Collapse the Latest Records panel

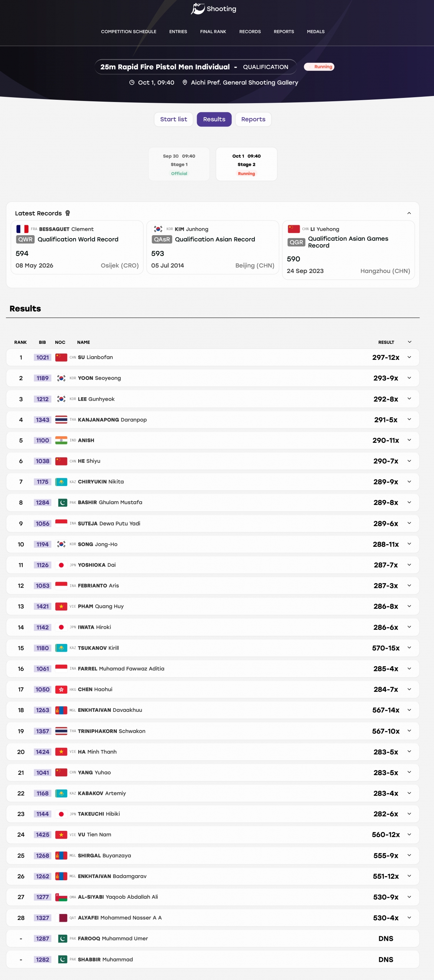click(409, 213)
